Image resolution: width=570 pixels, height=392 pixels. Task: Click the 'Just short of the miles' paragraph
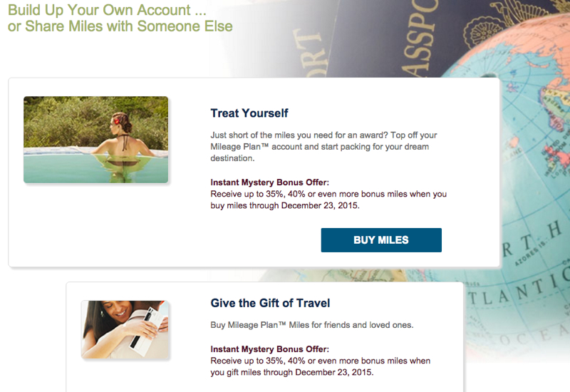323,147
